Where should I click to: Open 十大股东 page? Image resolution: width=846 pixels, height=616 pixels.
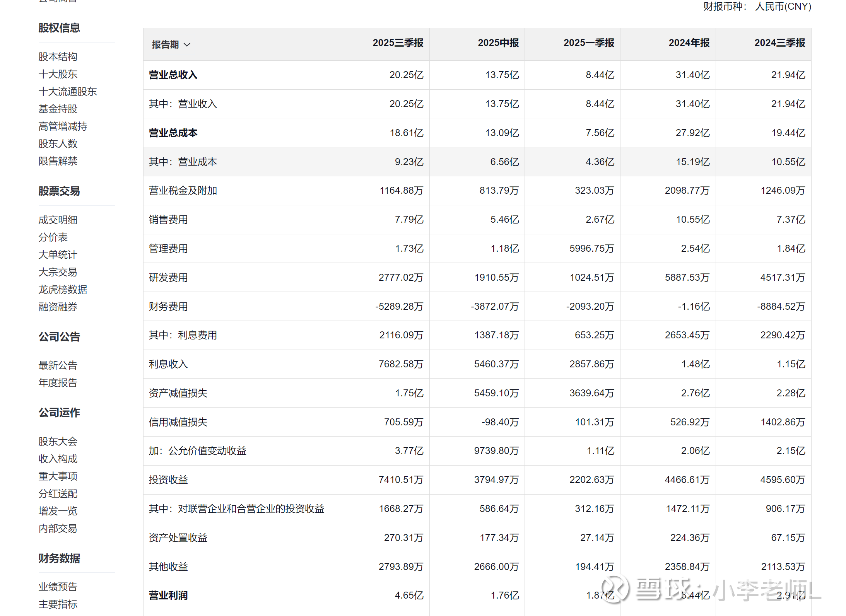(58, 74)
